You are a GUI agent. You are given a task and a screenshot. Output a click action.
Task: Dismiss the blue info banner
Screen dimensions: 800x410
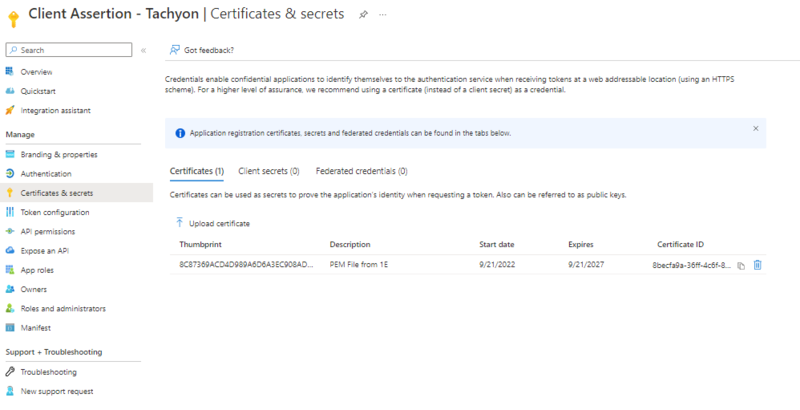pos(755,129)
